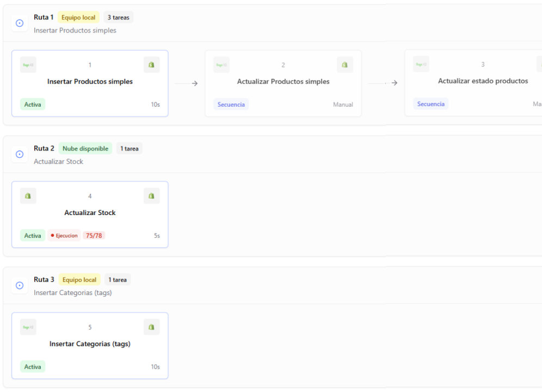
Task: Click the 3 tareas badge
Action: 118,17
